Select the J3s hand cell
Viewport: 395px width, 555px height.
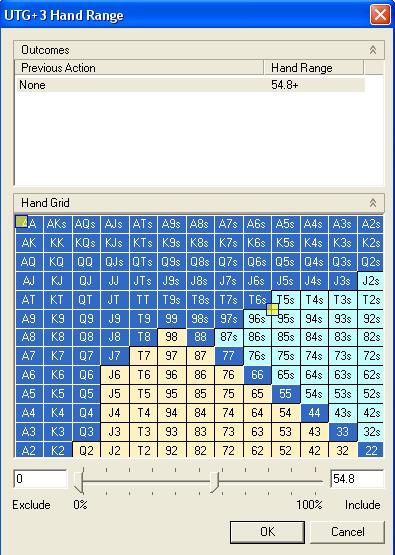[x=343, y=281]
